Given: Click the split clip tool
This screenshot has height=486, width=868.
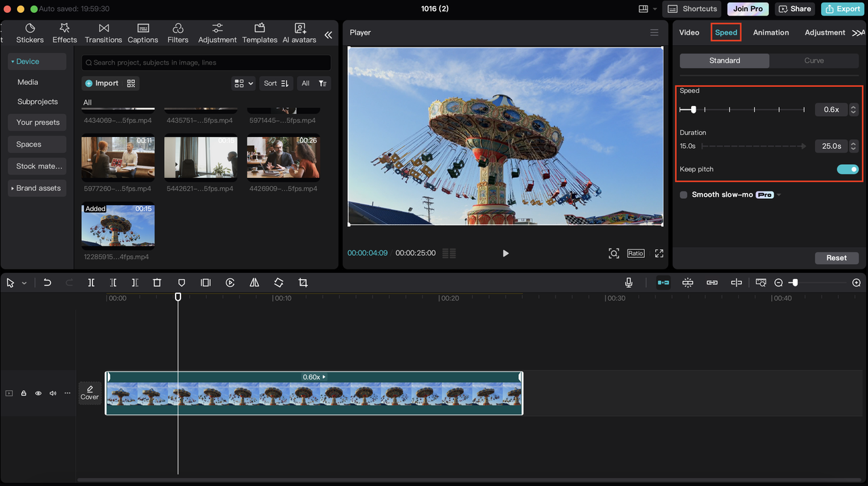Looking at the screenshot, I should (91, 282).
